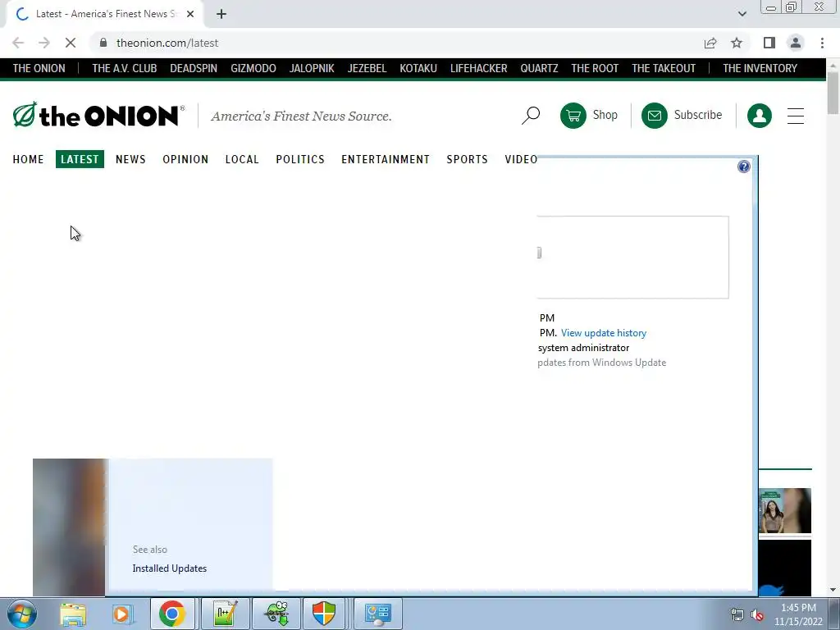Open Installed Updates under See also
Image resolution: width=840 pixels, height=630 pixels.
[169, 568]
